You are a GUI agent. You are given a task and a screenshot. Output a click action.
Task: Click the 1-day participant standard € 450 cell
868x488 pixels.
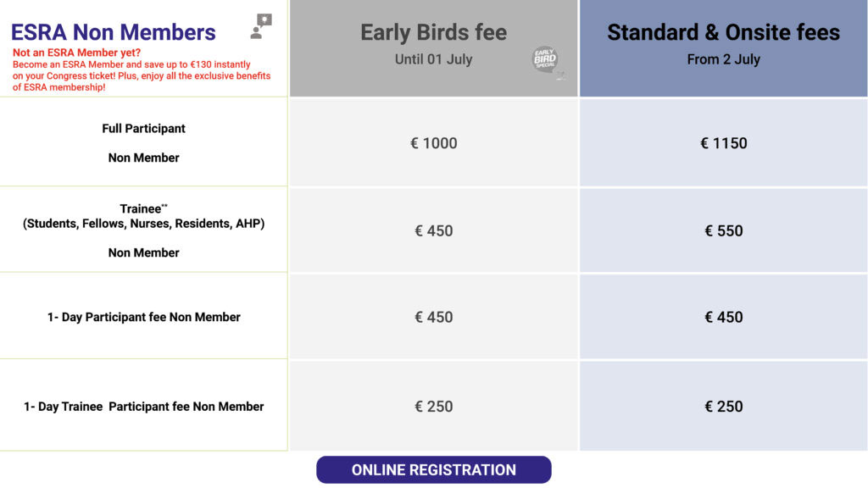pyautogui.click(x=723, y=317)
